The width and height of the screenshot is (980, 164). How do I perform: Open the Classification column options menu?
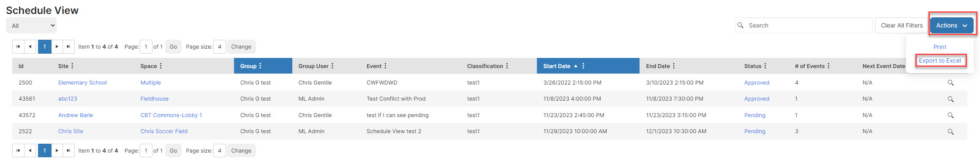tap(507, 66)
